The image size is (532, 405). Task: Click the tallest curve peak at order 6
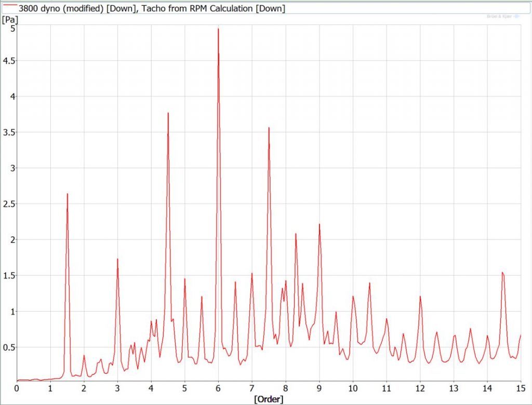[218, 29]
